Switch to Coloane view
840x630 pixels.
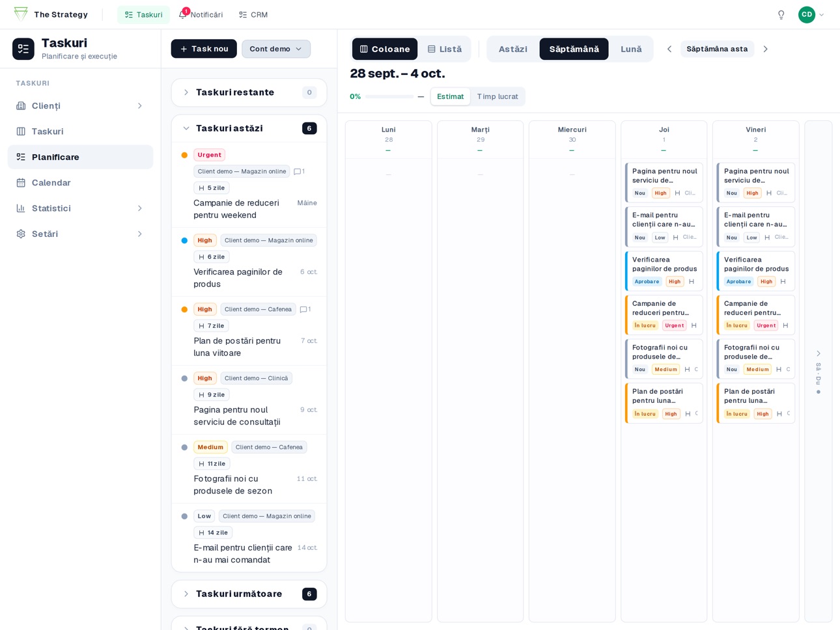pyautogui.click(x=385, y=49)
